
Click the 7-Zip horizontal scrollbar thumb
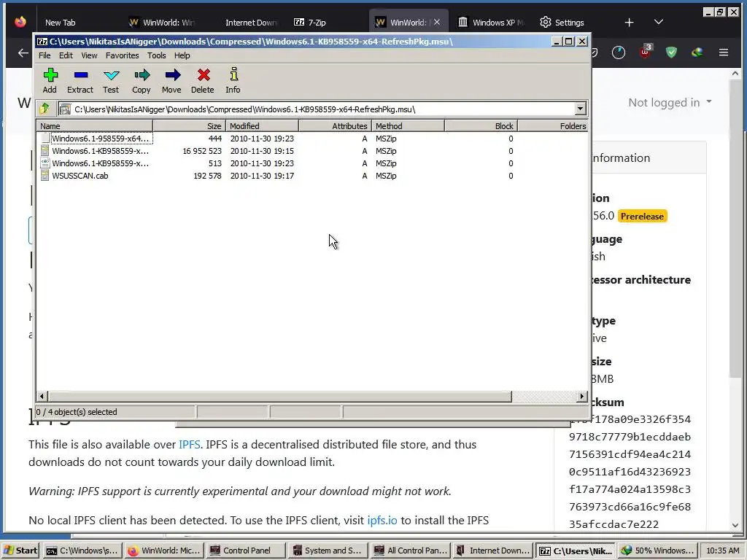[x=279, y=396]
